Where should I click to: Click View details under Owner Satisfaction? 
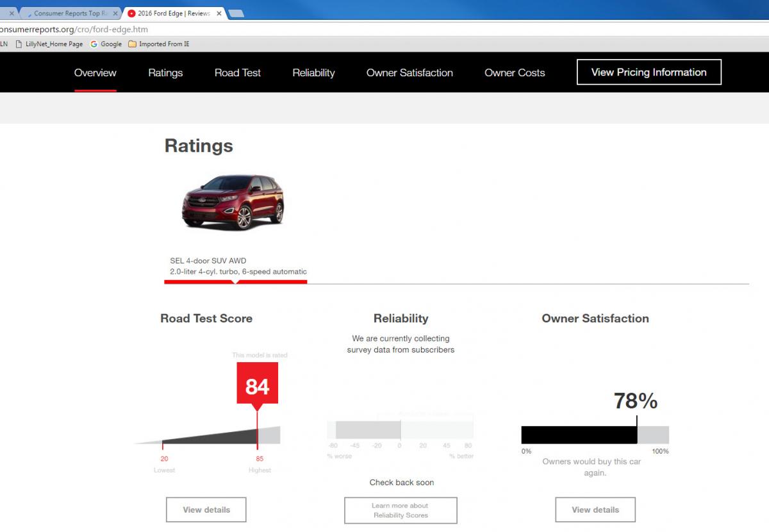pos(595,510)
